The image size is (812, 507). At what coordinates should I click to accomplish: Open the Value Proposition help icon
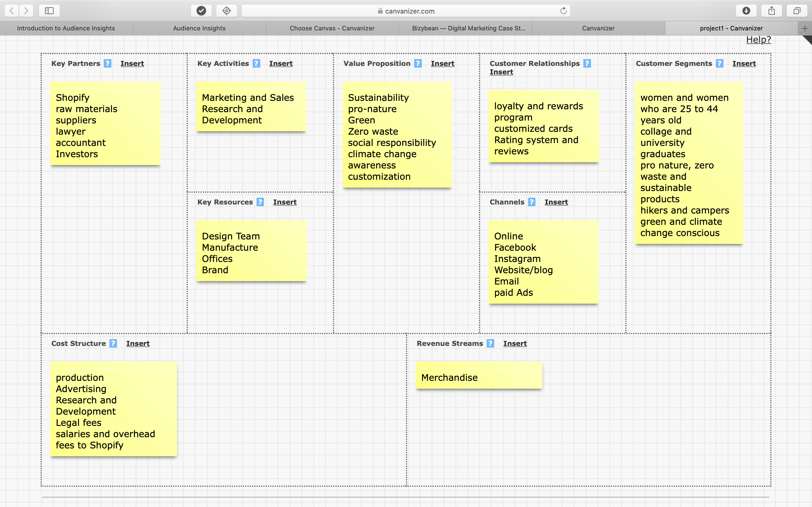[418, 63]
